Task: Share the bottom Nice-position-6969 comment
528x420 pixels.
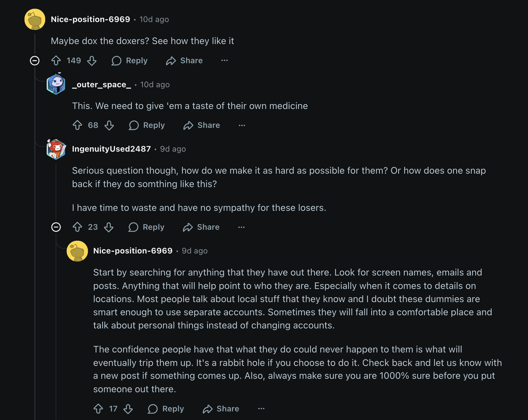Action: click(221, 409)
